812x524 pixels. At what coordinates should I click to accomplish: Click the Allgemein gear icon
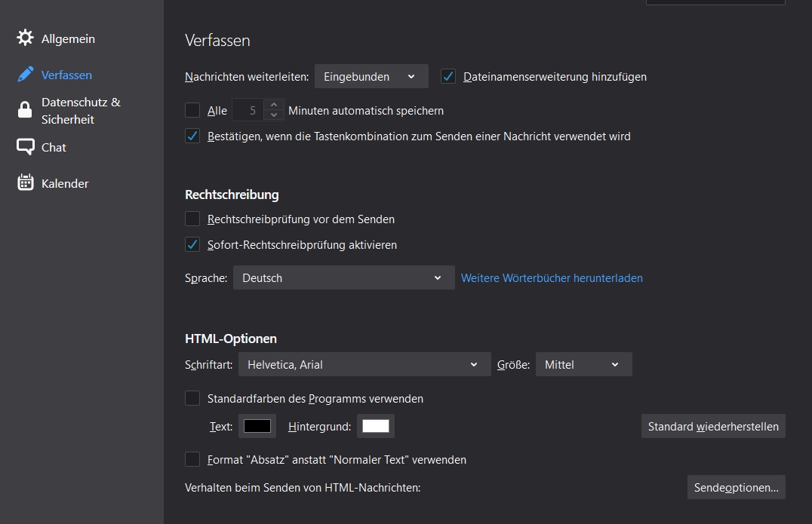click(x=25, y=38)
